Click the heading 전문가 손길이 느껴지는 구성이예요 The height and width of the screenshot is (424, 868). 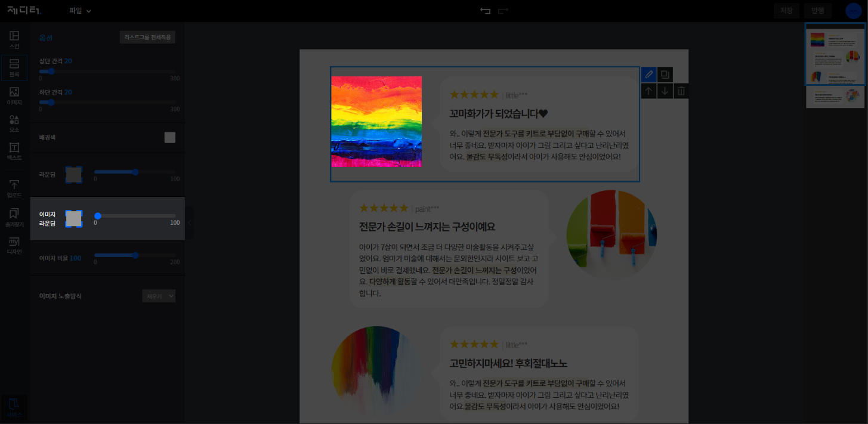pyautogui.click(x=427, y=227)
